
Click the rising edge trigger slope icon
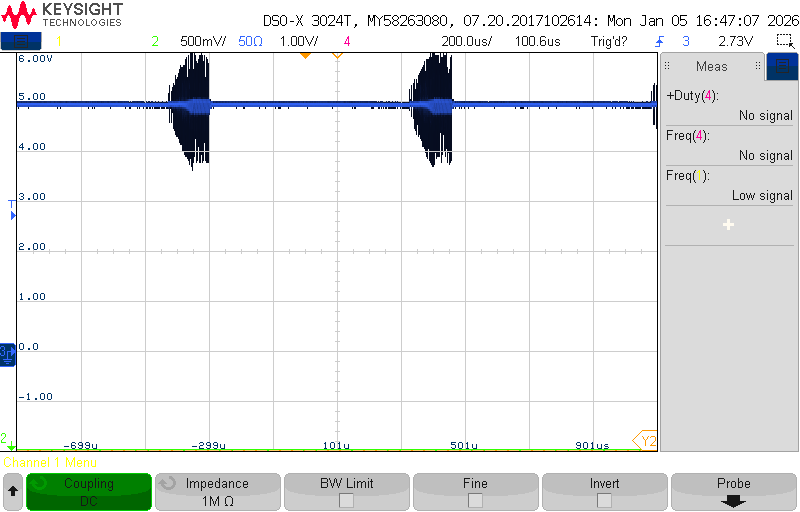[x=660, y=41]
